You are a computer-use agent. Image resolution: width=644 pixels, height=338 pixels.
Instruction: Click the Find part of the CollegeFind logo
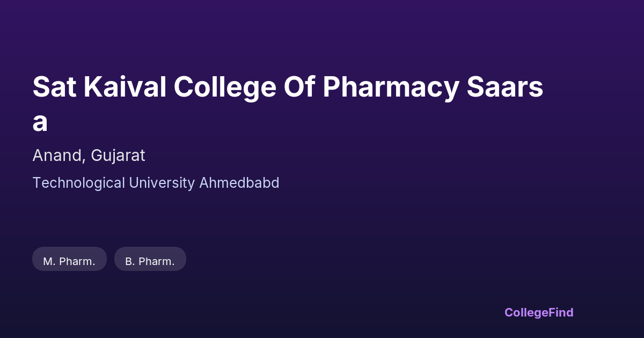(x=560, y=312)
